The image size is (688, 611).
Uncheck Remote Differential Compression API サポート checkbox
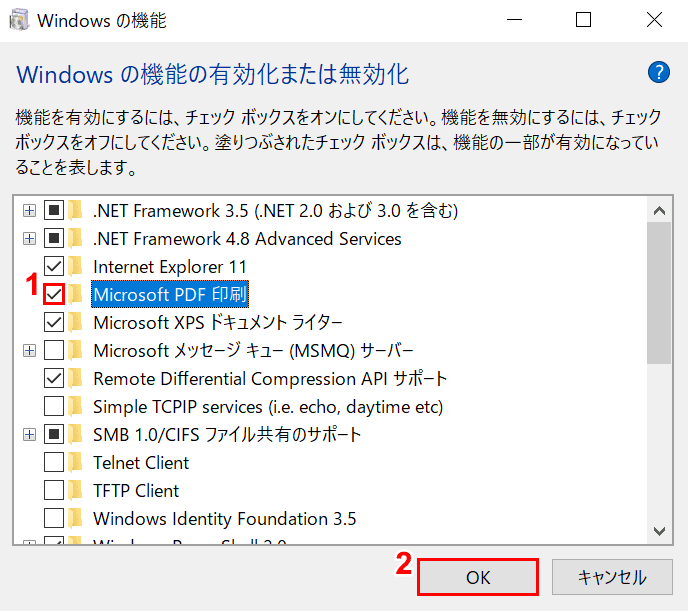(x=54, y=379)
